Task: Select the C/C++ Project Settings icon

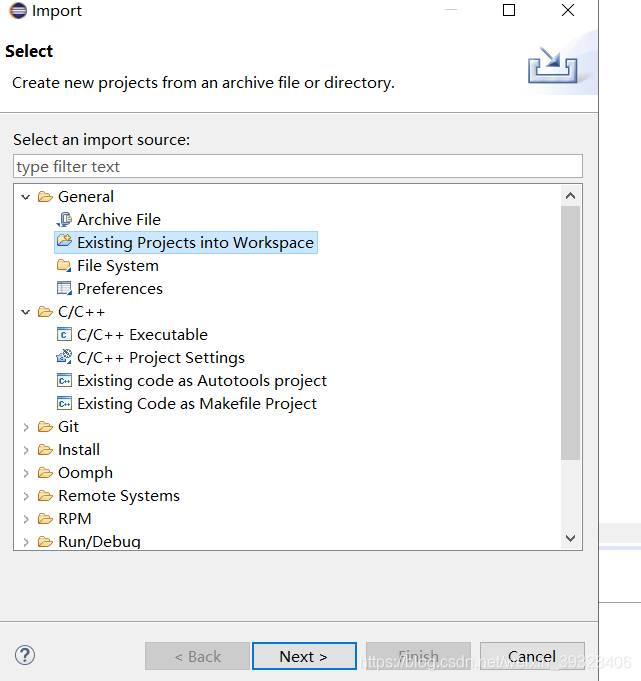Action: point(64,357)
